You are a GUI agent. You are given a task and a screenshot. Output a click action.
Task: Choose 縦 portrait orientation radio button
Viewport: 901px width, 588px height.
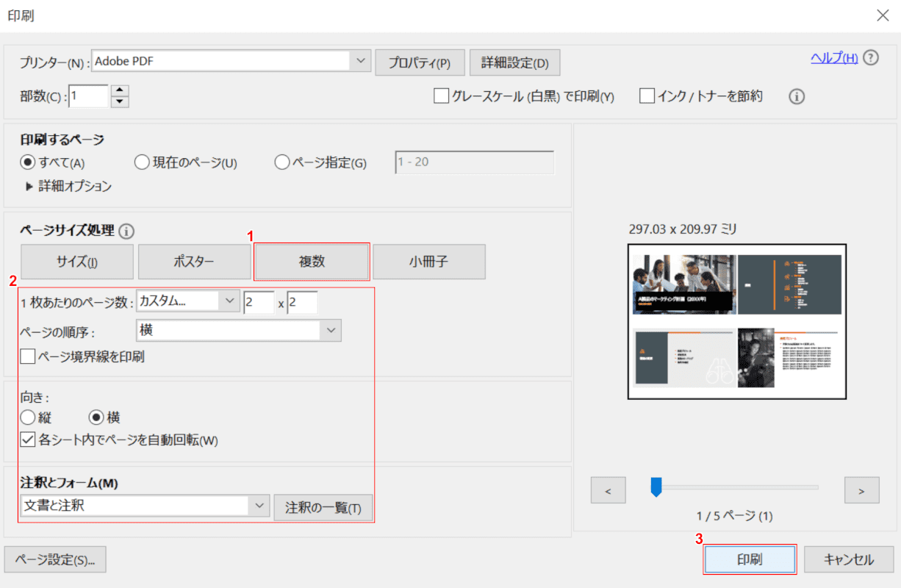28,417
